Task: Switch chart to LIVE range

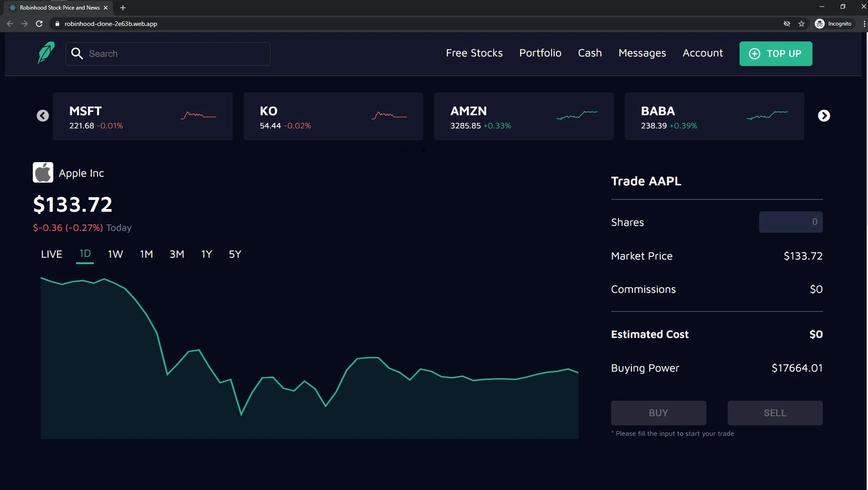Action: (x=51, y=254)
